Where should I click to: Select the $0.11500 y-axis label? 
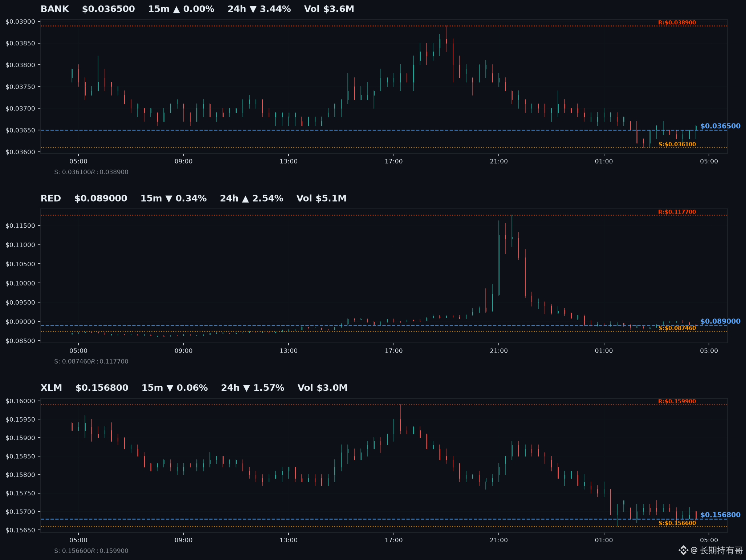20,226
